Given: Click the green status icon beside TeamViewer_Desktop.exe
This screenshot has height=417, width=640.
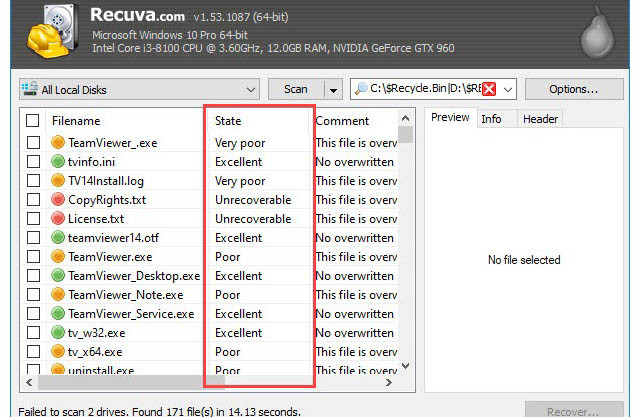Looking at the screenshot, I should coord(58,275).
